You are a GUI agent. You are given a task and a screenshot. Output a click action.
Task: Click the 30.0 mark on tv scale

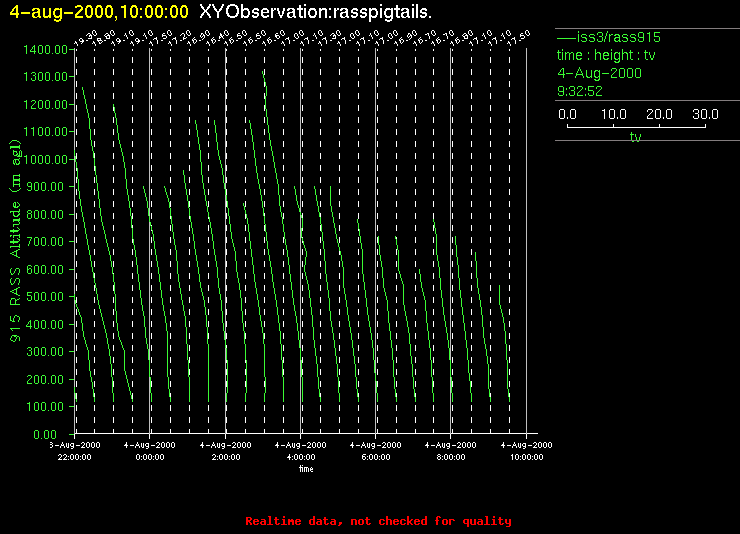pyautogui.click(x=706, y=114)
